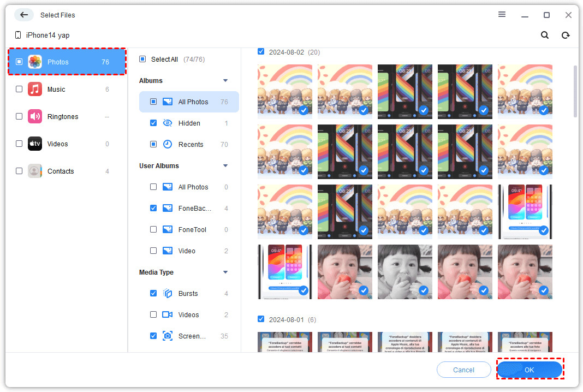Click the Contacts category icon
Viewport: 583px width, 392px height.
click(35, 171)
